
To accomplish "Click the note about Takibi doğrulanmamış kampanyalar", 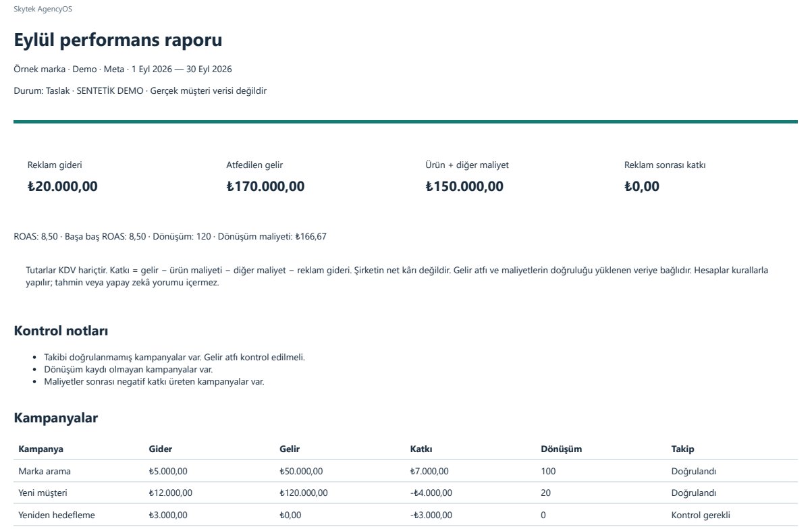I will pyautogui.click(x=174, y=357).
